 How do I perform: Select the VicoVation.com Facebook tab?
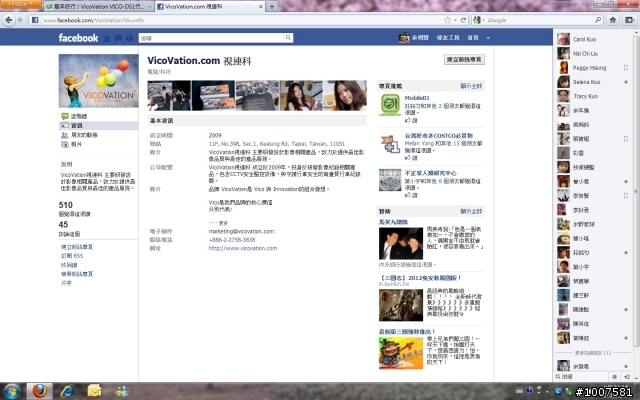click(209, 7)
